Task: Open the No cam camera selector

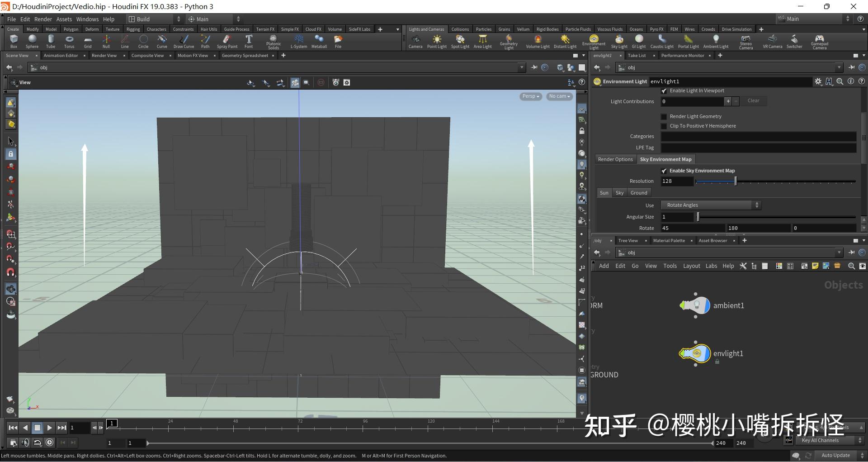Action: point(559,96)
